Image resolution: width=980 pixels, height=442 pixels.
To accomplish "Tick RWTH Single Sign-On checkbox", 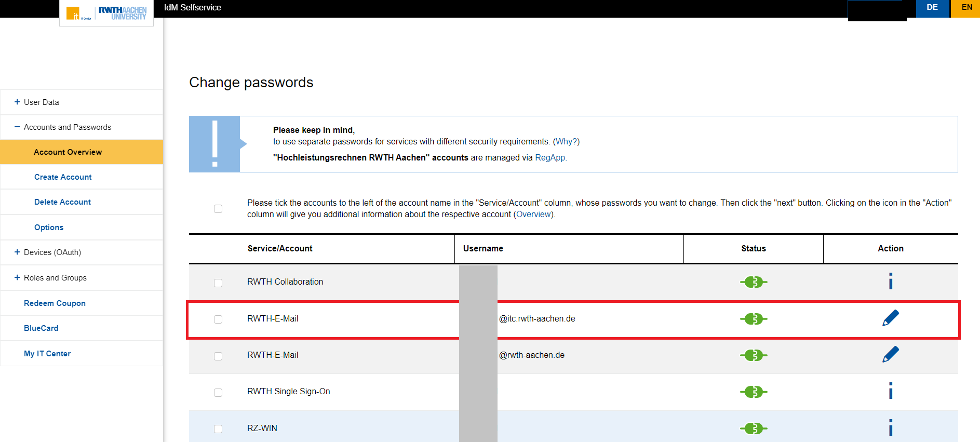I will 218,393.
